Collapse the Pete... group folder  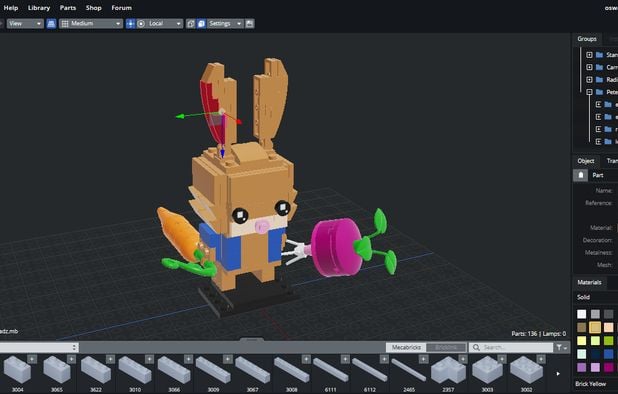point(589,92)
